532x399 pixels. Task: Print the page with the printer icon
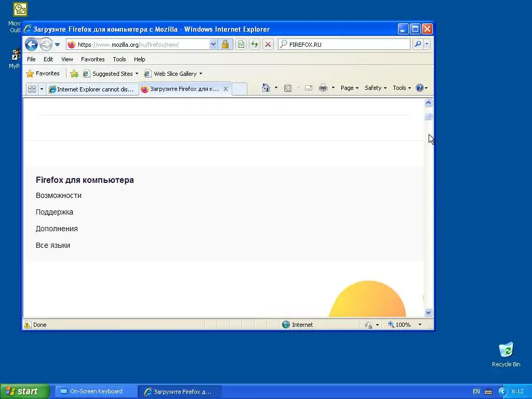click(323, 88)
